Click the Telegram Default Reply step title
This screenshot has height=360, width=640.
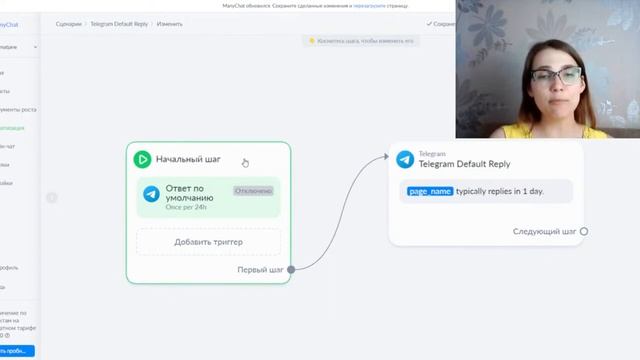tap(464, 164)
